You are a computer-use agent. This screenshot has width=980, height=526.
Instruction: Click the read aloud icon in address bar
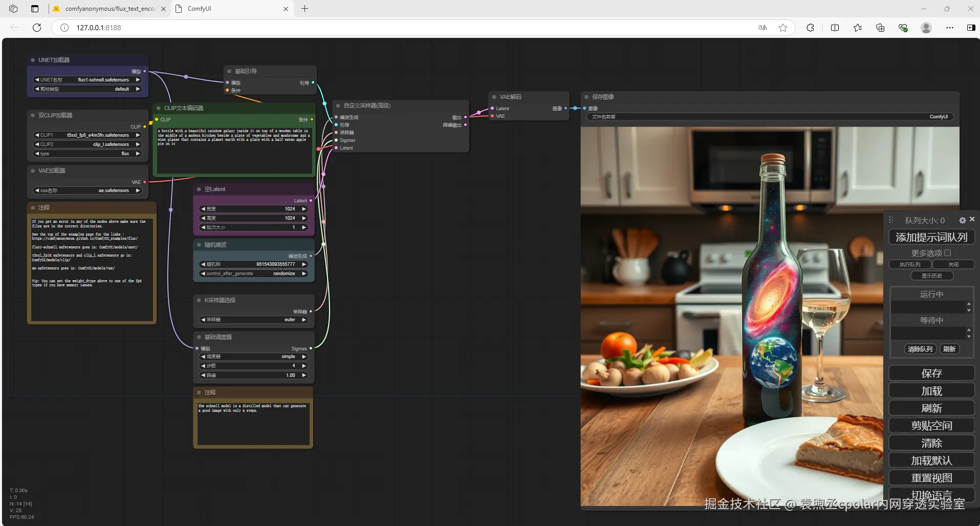763,28
